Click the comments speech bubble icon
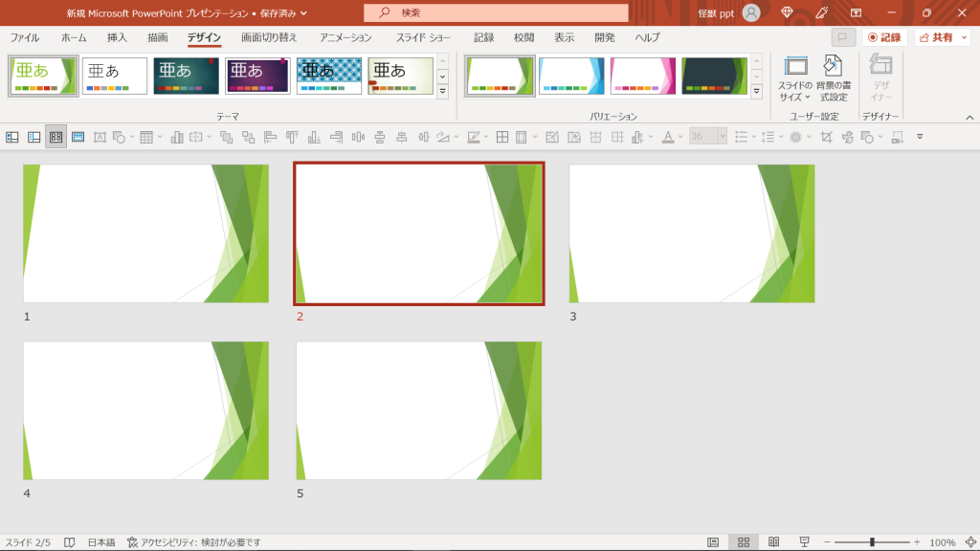The height and width of the screenshot is (551, 980). click(843, 37)
